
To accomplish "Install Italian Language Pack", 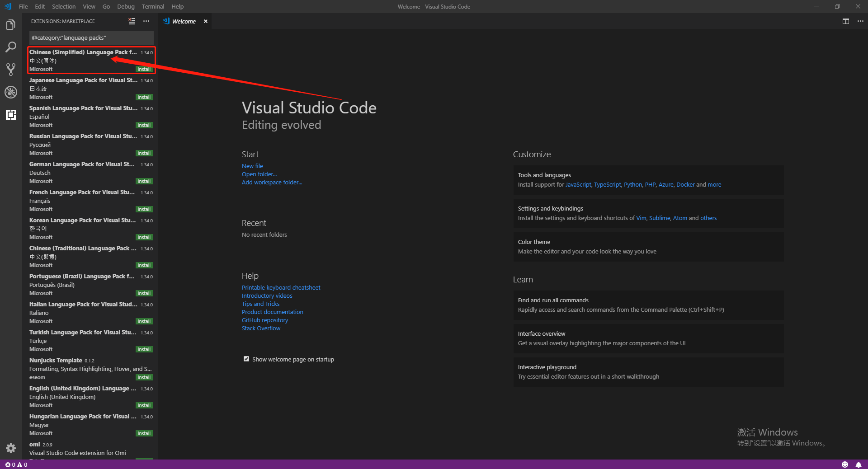I will 144,321.
